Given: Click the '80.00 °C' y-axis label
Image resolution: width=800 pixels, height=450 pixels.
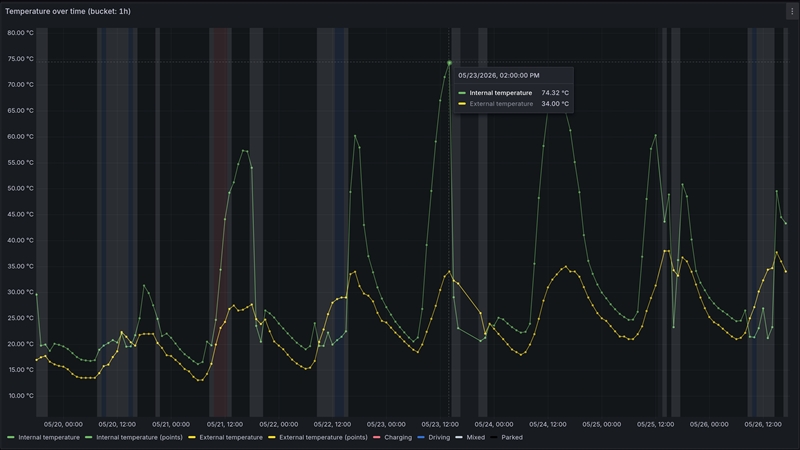Looking at the screenshot, I should coord(20,33).
